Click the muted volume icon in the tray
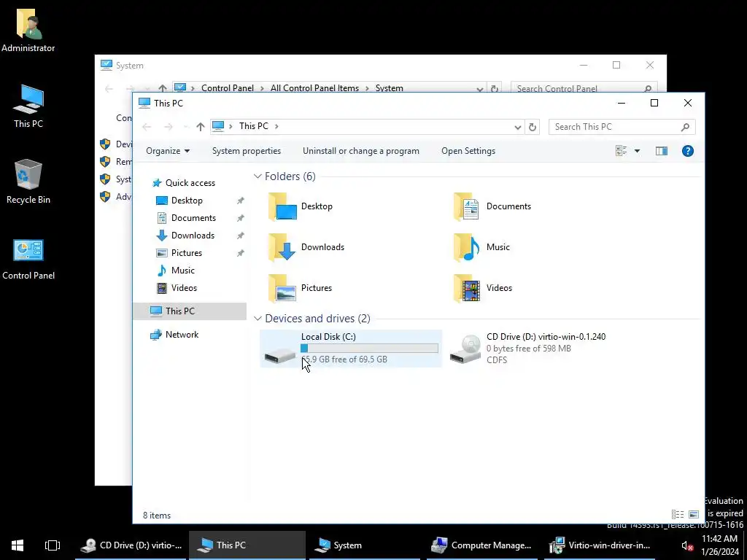 686,545
